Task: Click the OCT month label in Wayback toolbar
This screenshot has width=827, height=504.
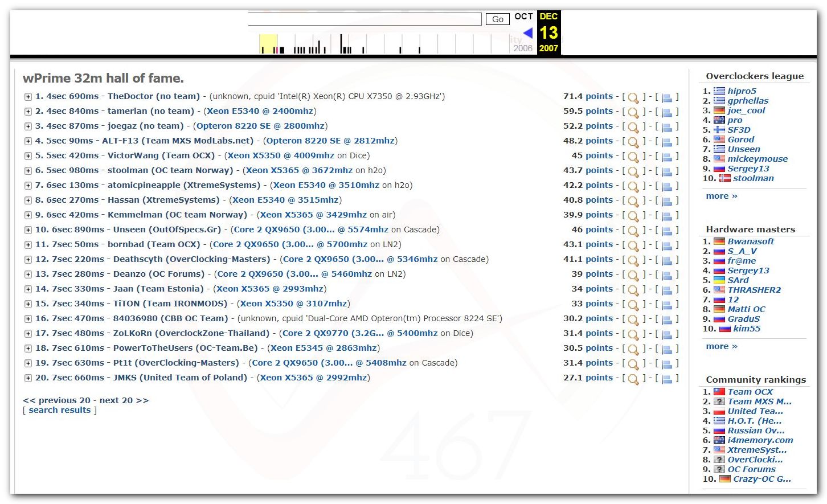Action: (x=523, y=17)
